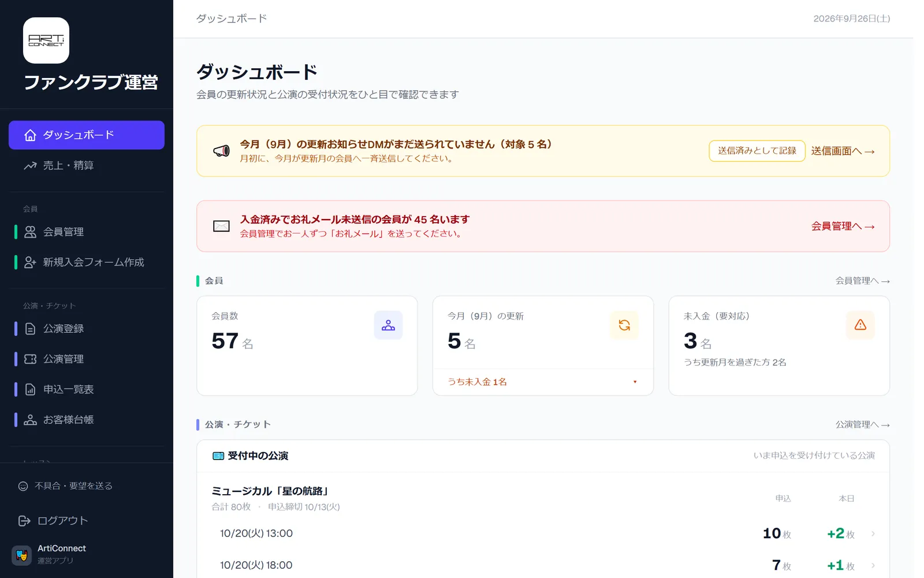Image resolution: width=924 pixels, height=578 pixels.
Task: Open the 10/20(火) 18:00 row chevron
Action: click(x=873, y=565)
